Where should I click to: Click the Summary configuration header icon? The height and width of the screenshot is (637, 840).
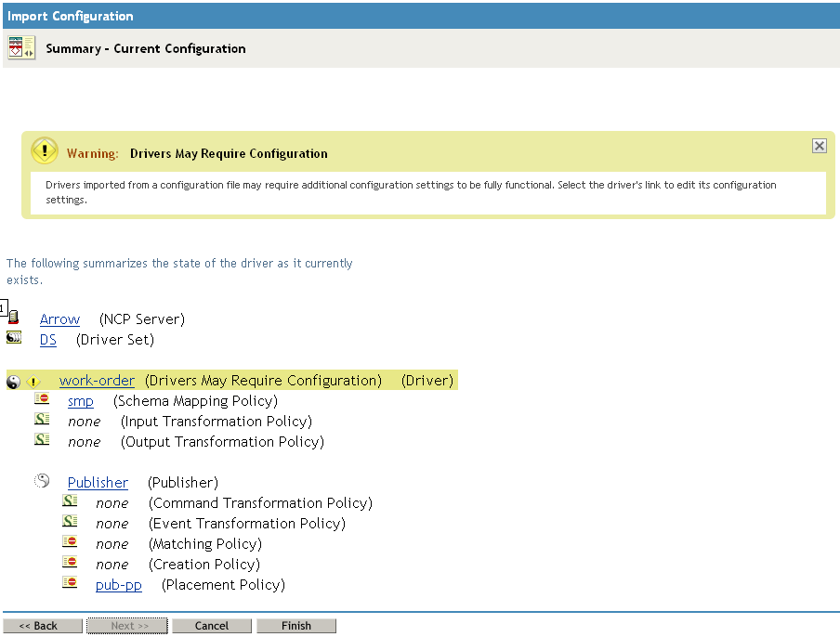coord(20,48)
